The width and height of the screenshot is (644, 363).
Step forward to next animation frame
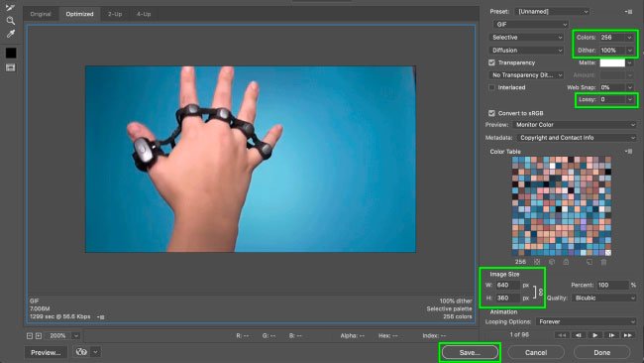pyautogui.click(x=611, y=335)
